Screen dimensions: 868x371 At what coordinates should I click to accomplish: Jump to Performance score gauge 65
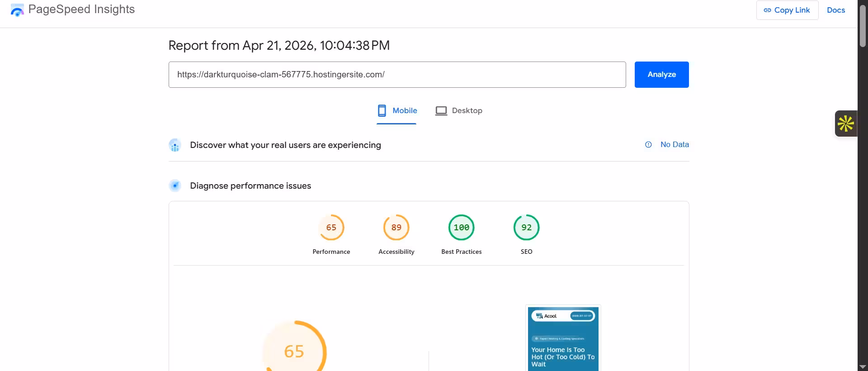[x=331, y=227]
